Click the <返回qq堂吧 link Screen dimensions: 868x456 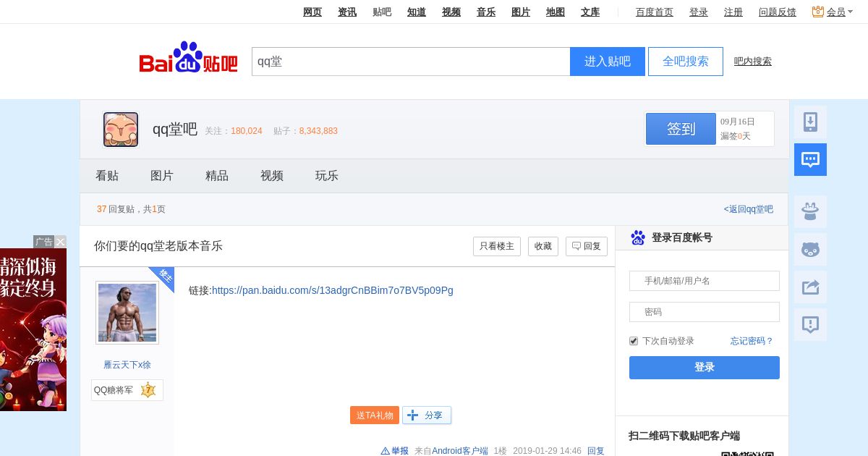(x=749, y=209)
